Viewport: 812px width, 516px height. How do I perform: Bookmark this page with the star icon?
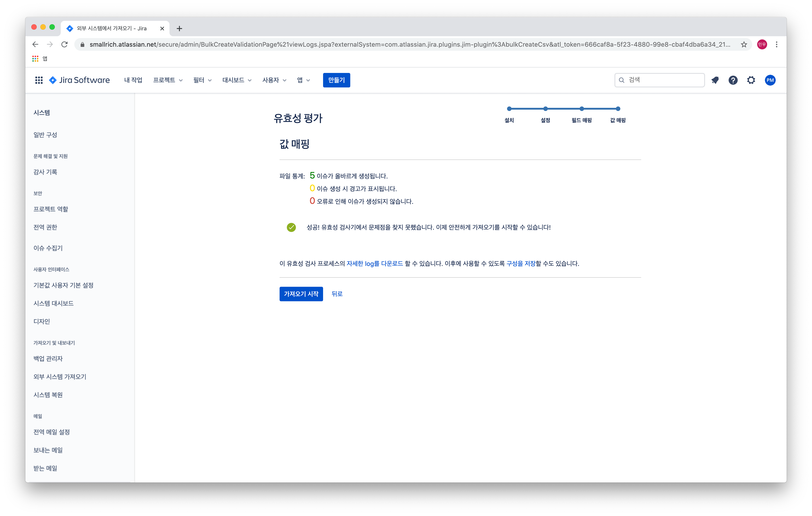pos(744,44)
